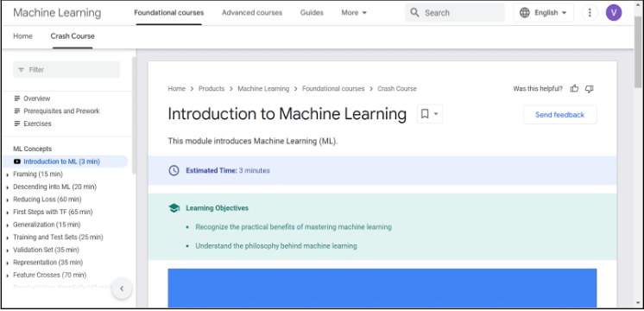Click the document icon beside Overview
This screenshot has height=311, width=644.
[17, 98]
